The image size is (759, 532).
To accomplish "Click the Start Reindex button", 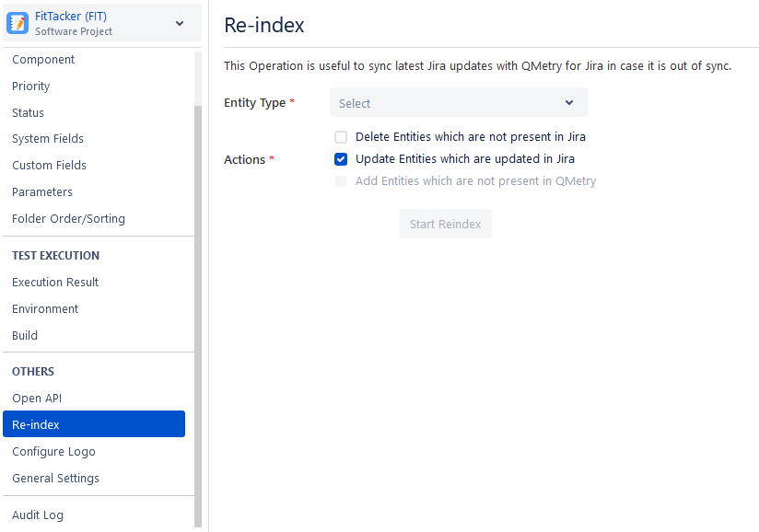I will pos(445,224).
